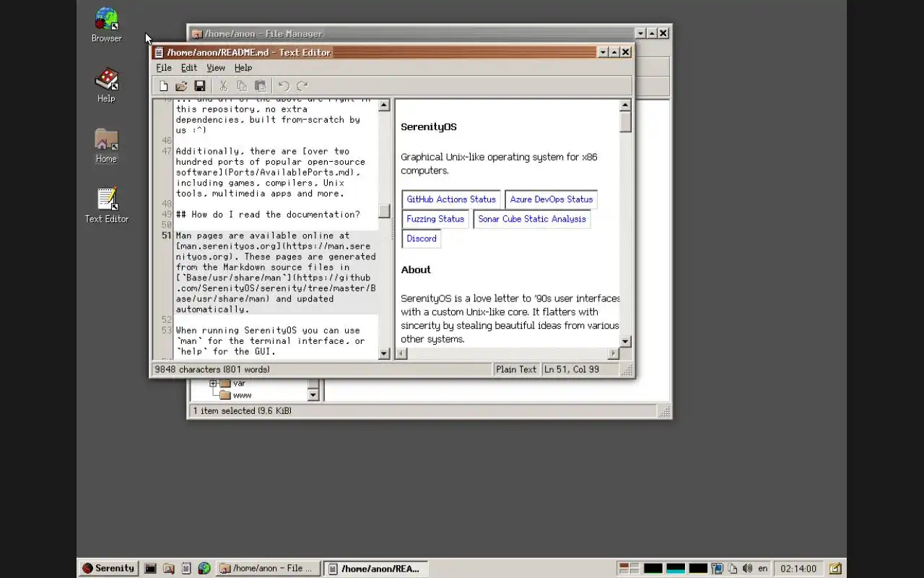The width and height of the screenshot is (924, 578).
Task: Click the Paste toolbar icon
Action: point(261,86)
